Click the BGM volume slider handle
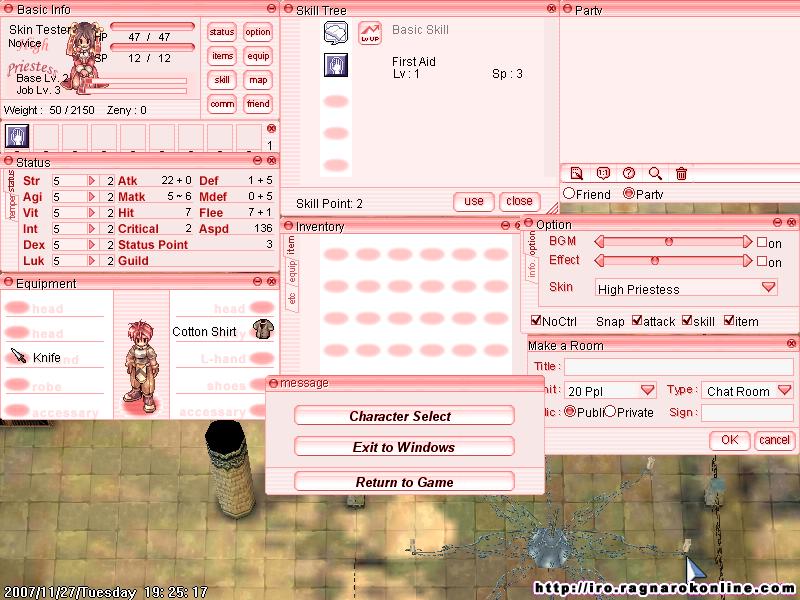 click(669, 241)
